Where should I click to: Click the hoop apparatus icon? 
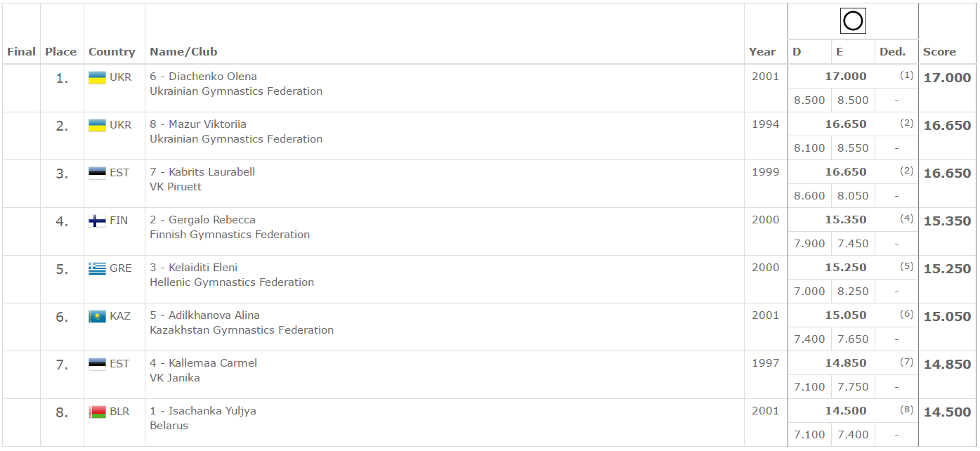click(852, 21)
